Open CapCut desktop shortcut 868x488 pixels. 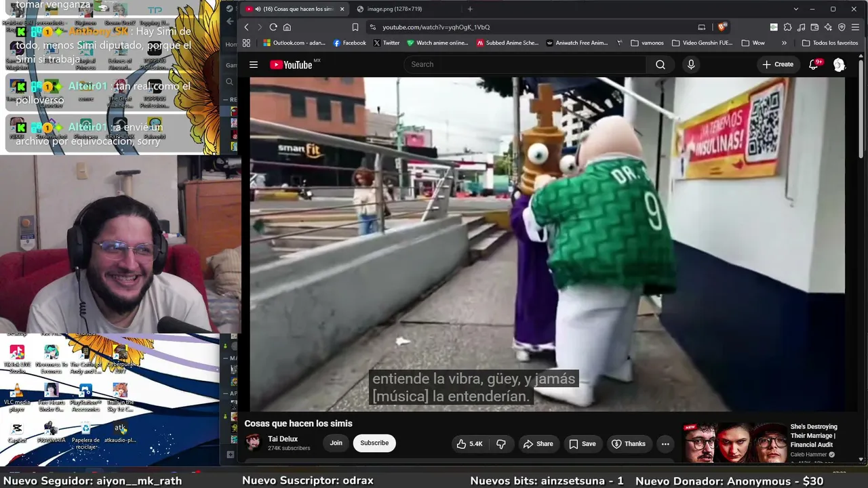tap(18, 432)
